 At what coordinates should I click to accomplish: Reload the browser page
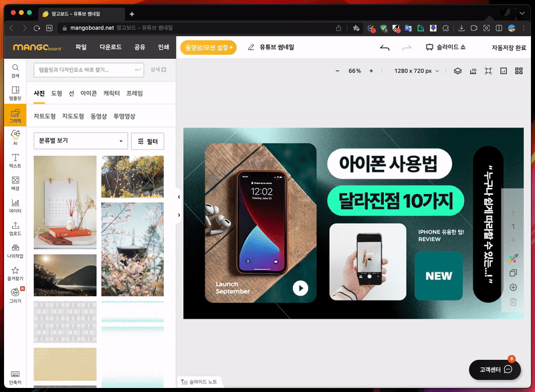tap(37, 28)
